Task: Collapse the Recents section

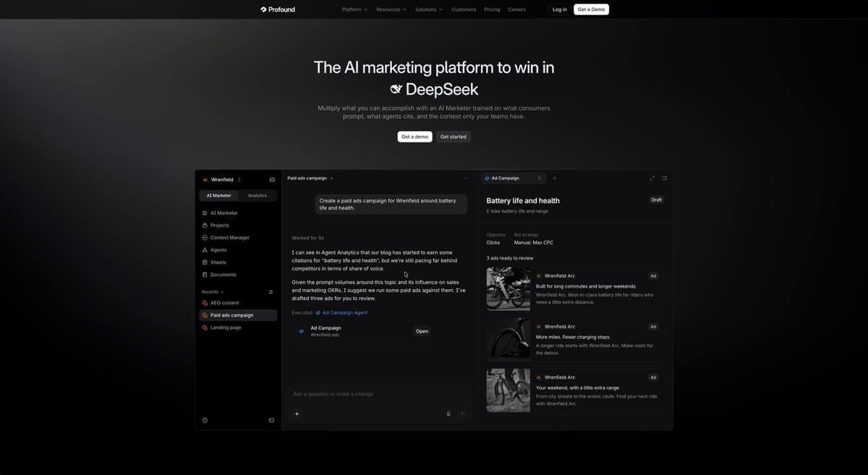Action: [213, 292]
